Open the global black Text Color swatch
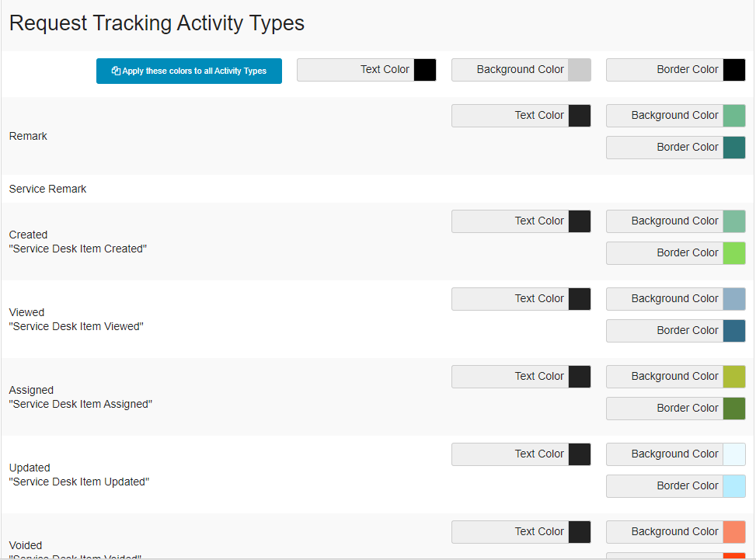 [424, 70]
